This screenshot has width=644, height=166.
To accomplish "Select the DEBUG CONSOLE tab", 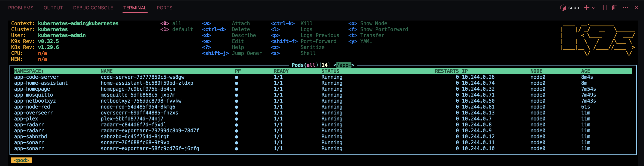I will point(93,8).
